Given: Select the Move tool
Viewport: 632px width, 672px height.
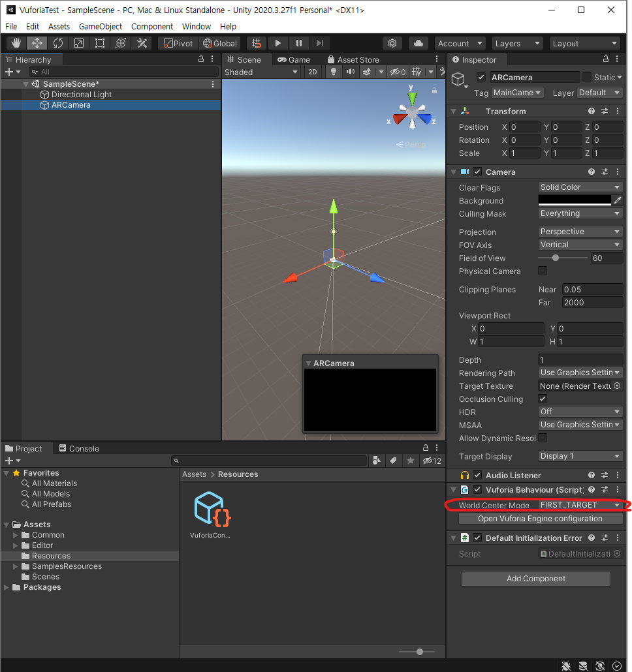Looking at the screenshot, I should tap(37, 43).
